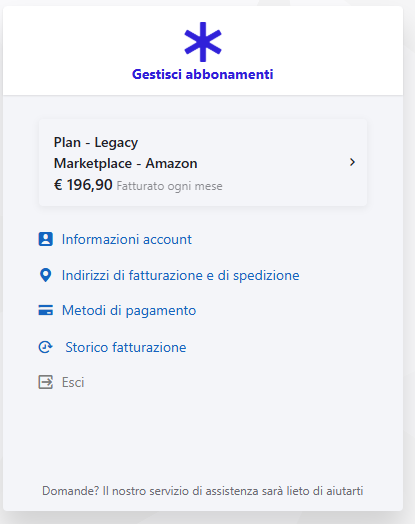This screenshot has width=415, height=524.
Task: Open the Legacy subscription card
Action: click(x=203, y=162)
